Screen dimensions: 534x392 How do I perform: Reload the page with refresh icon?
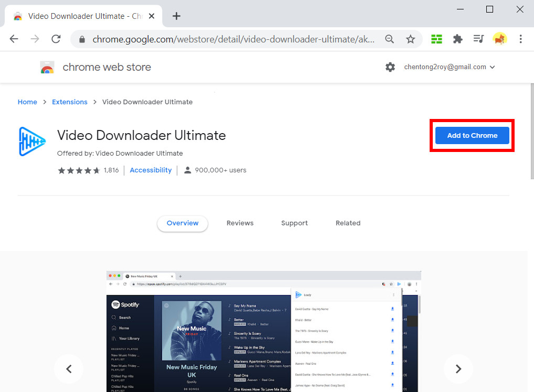tap(56, 39)
